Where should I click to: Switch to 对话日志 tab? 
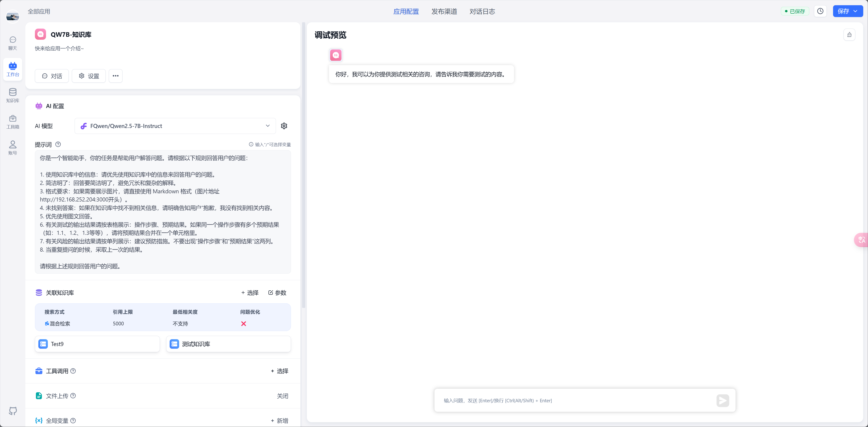[482, 12]
